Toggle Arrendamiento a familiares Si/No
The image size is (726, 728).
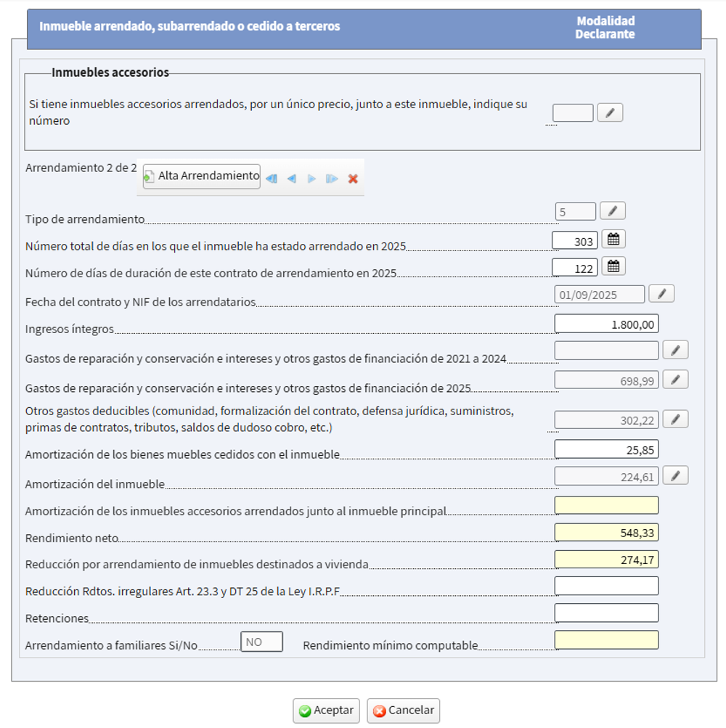point(262,641)
